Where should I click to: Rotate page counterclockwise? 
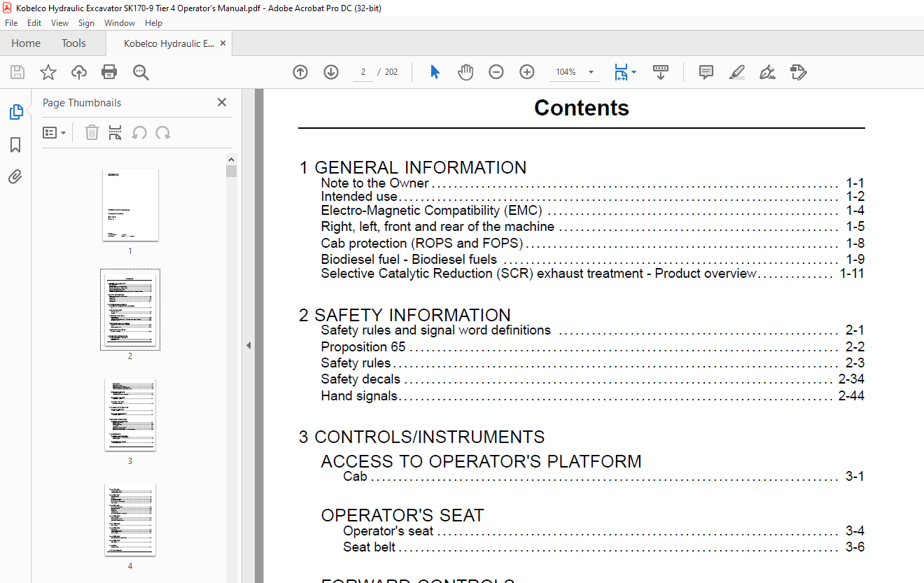coord(139,132)
